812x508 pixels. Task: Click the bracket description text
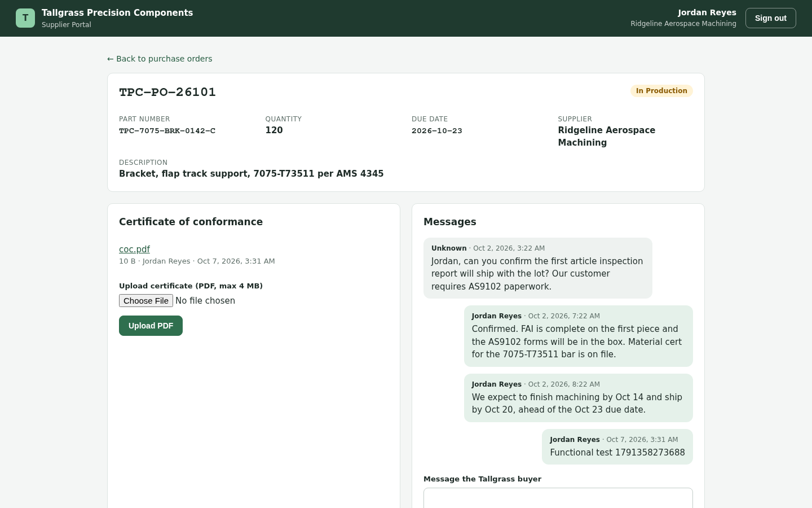pos(251,174)
